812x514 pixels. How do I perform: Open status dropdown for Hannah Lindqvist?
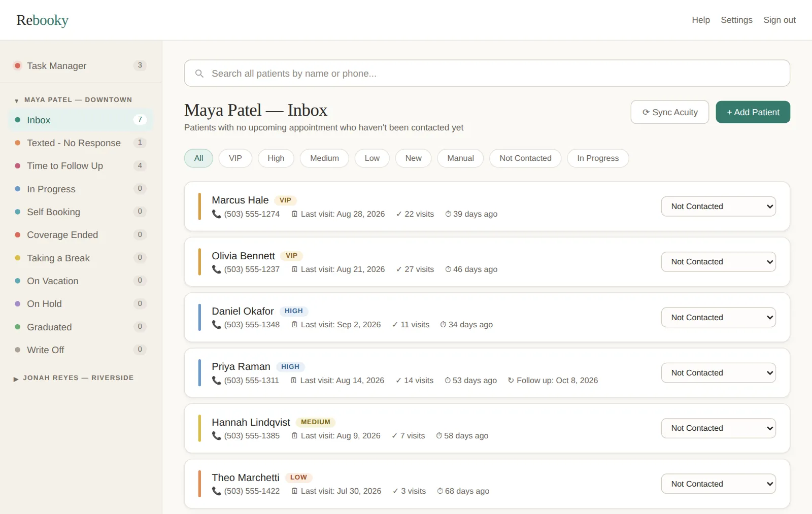point(718,428)
